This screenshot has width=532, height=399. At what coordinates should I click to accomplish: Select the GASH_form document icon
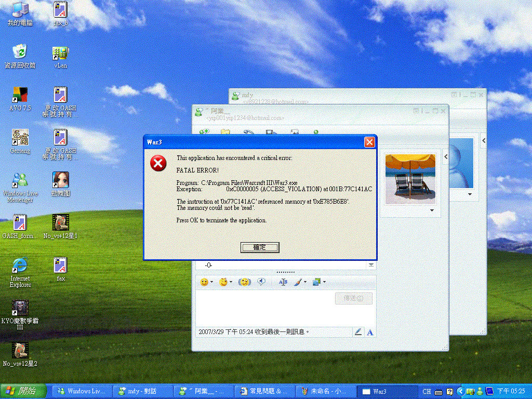[20, 227]
